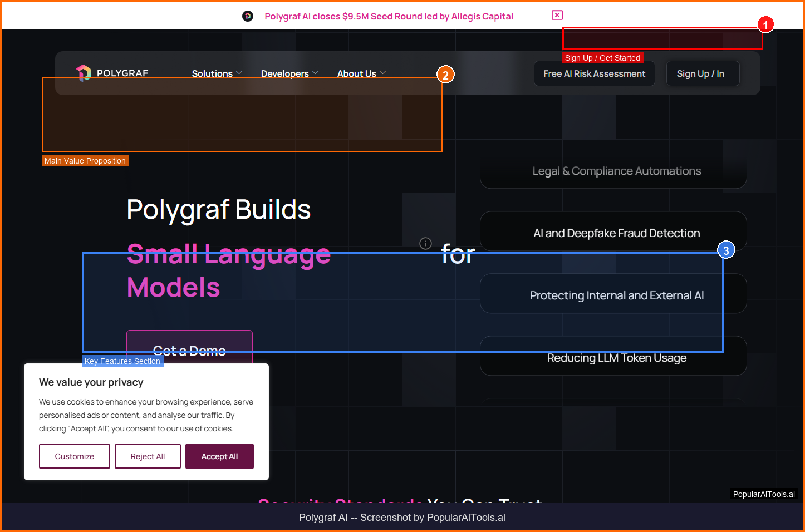Viewport: 805px width, 532px height.
Task: Expand the Developers dropdown menu
Action: [x=289, y=73]
